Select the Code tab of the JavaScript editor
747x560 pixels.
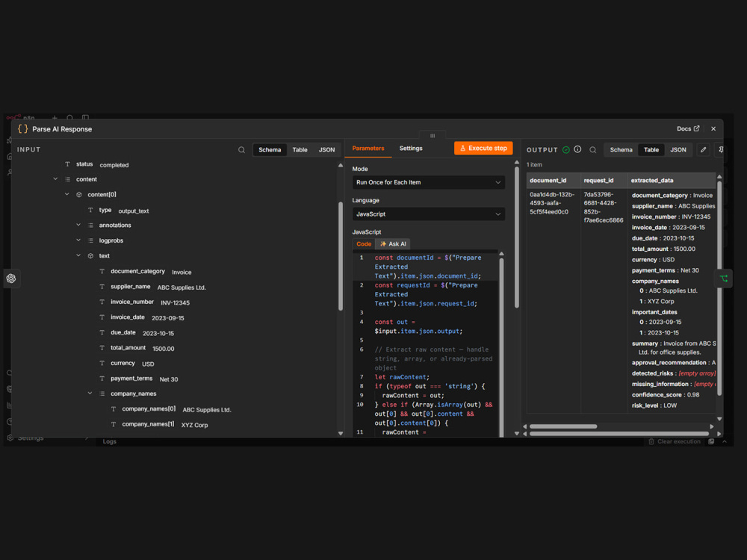[x=364, y=244]
